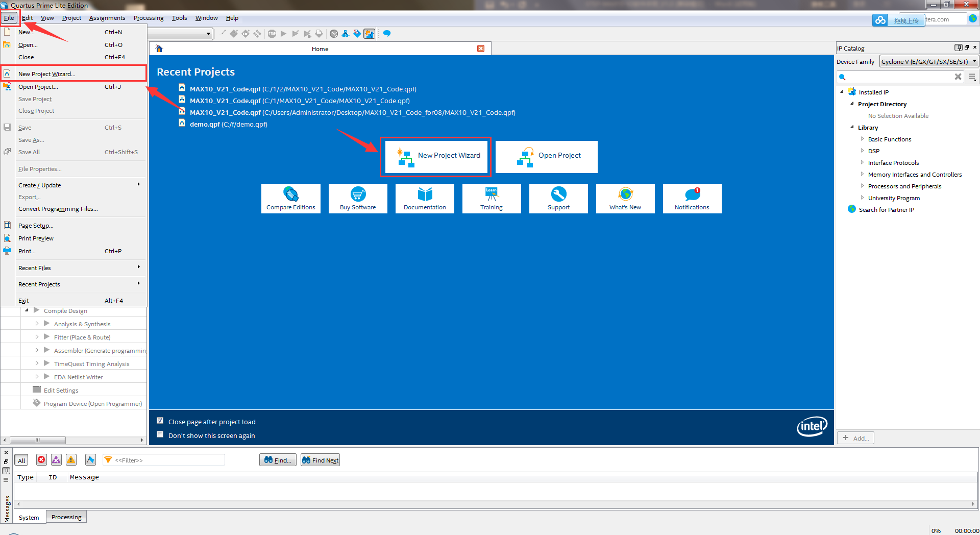Expand Processors and Peripherals node
Image resolution: width=980 pixels, height=535 pixels.
(862, 186)
